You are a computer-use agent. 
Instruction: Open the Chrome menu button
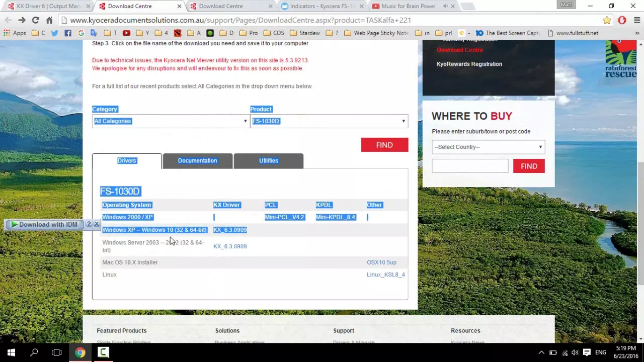click(x=637, y=20)
